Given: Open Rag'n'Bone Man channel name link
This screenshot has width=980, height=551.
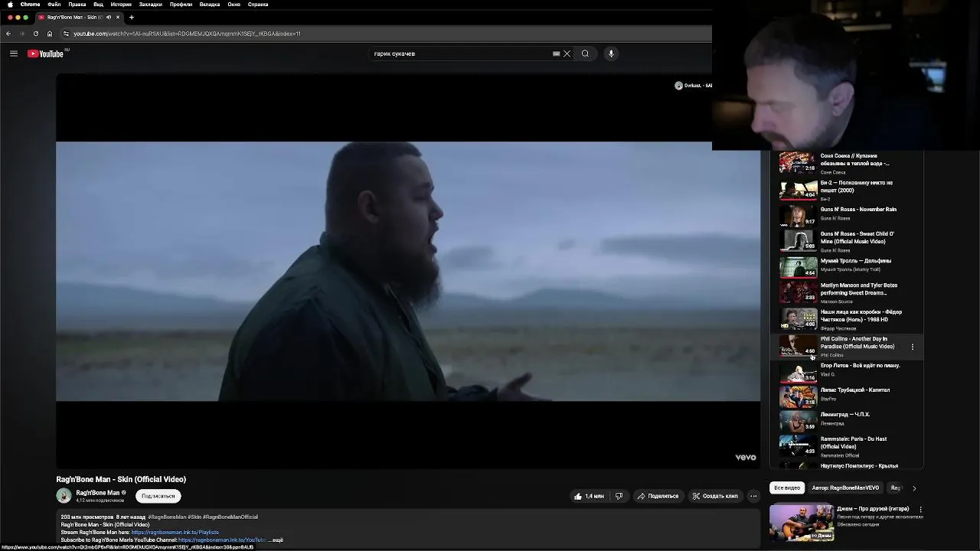Looking at the screenshot, I should 97,493.
